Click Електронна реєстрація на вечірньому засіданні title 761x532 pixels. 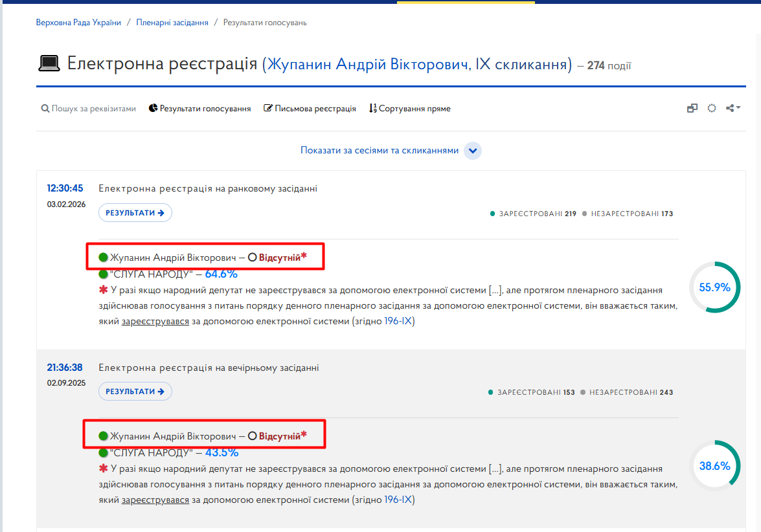[209, 368]
